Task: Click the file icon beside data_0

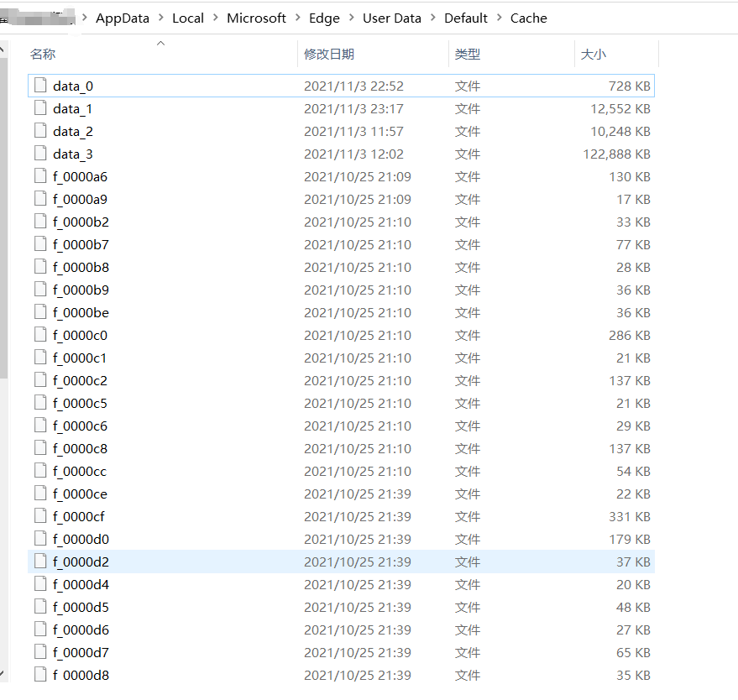Action: pos(40,85)
